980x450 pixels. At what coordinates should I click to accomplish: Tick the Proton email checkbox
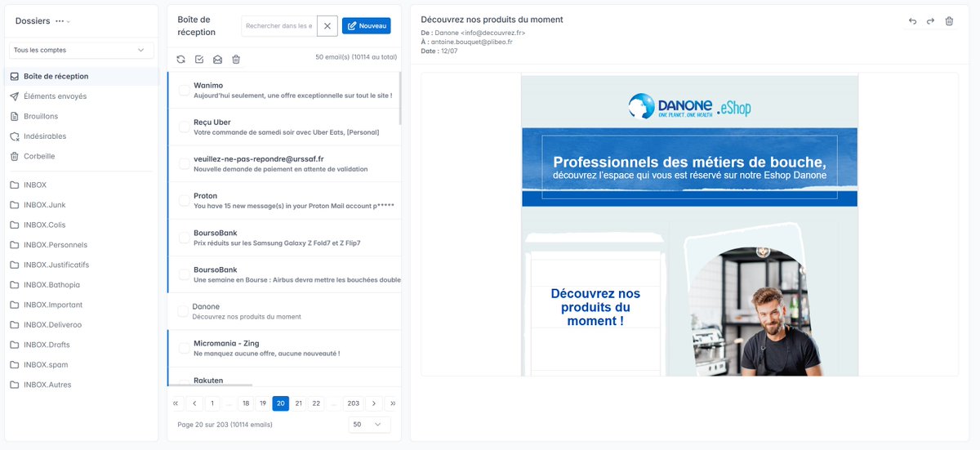point(185,201)
